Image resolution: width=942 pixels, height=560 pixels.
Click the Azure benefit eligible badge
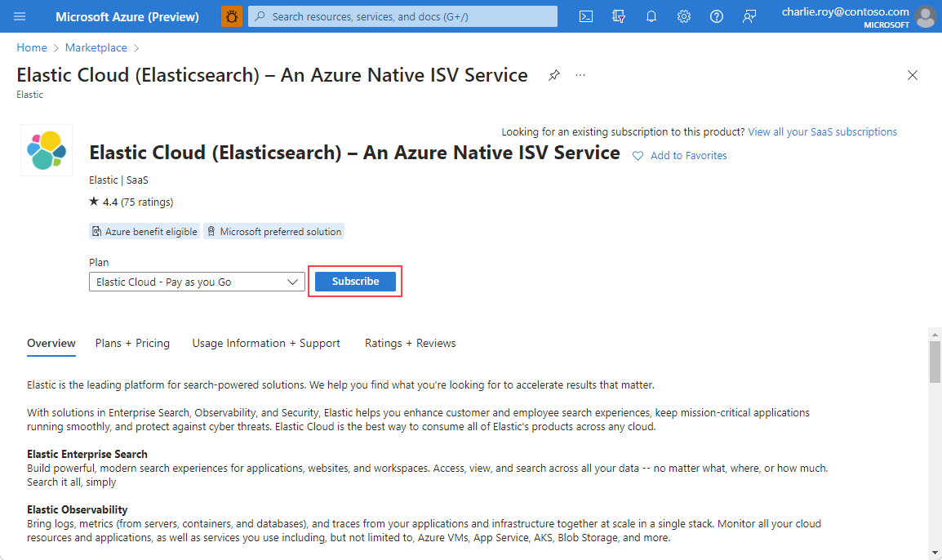pos(144,231)
